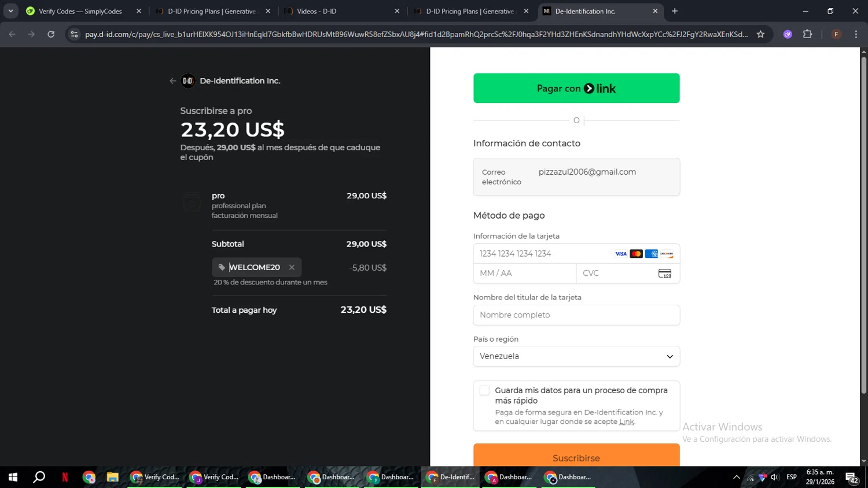Open the tab search dropdown arrow

(x=10, y=11)
